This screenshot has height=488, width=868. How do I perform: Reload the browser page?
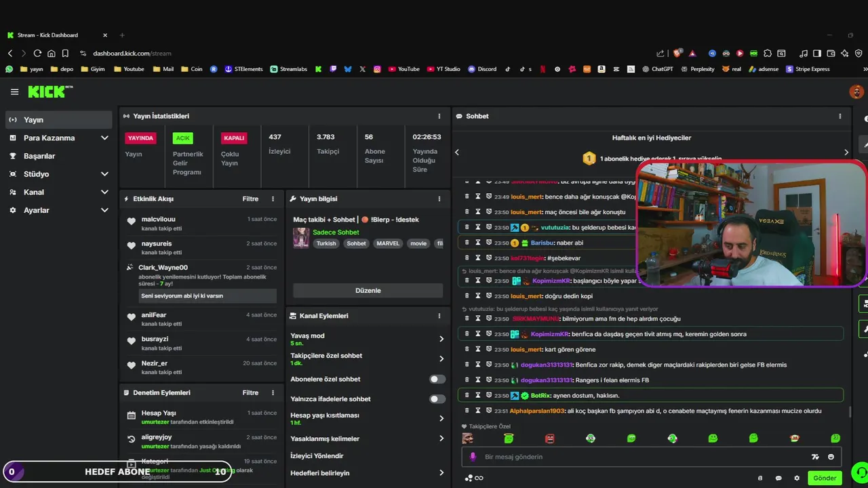(x=37, y=53)
